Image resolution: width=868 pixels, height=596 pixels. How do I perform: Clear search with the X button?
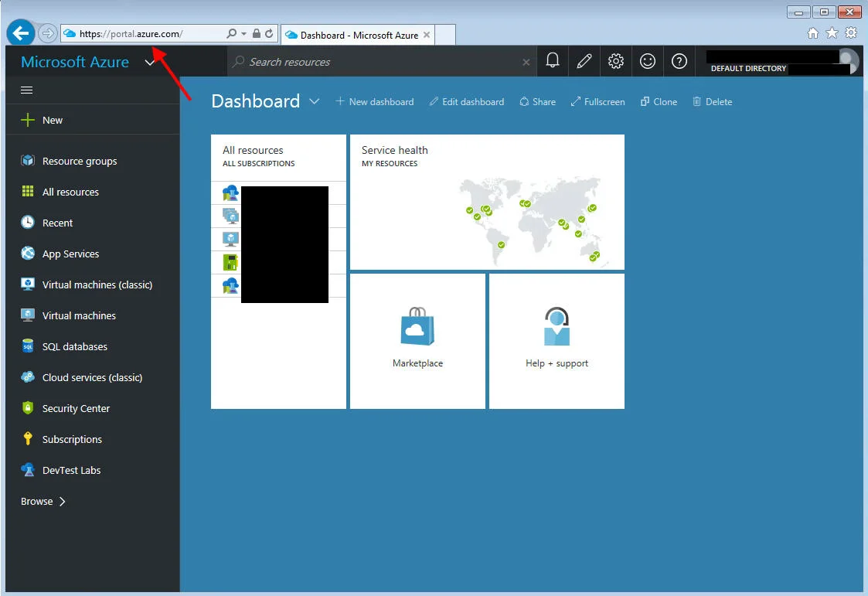coord(526,63)
